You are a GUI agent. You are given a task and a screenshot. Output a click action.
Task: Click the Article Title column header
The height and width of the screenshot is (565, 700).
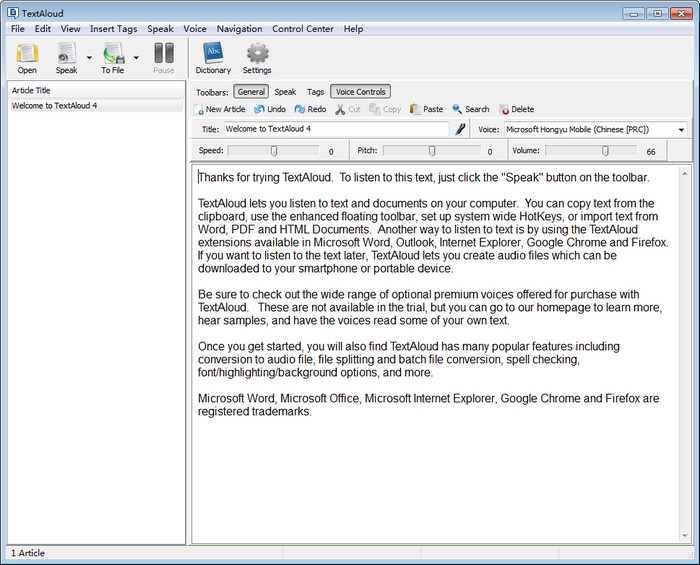click(x=96, y=91)
